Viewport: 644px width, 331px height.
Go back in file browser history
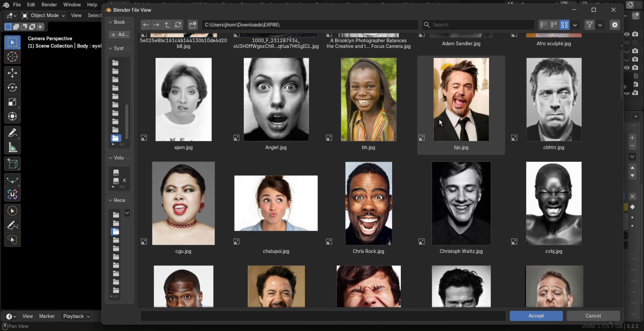pyautogui.click(x=146, y=25)
